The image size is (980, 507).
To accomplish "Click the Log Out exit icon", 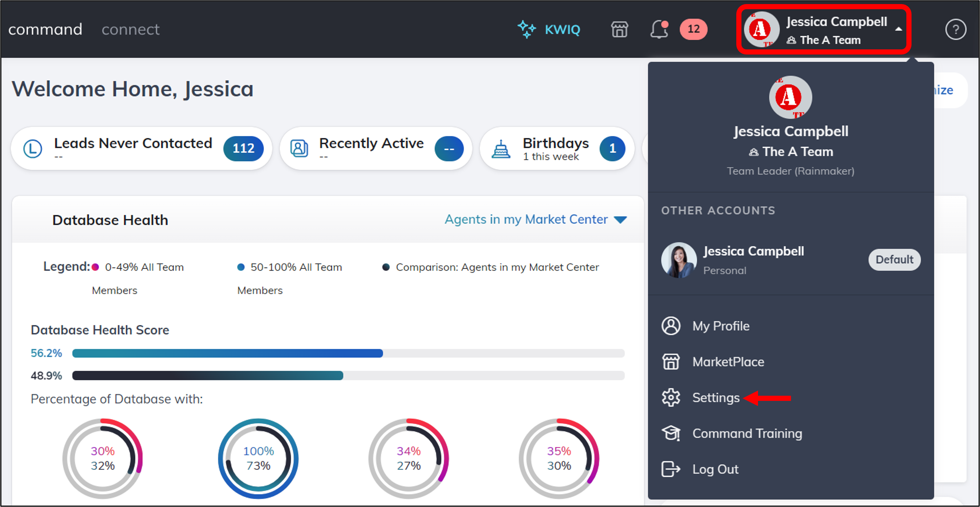I will (x=671, y=469).
